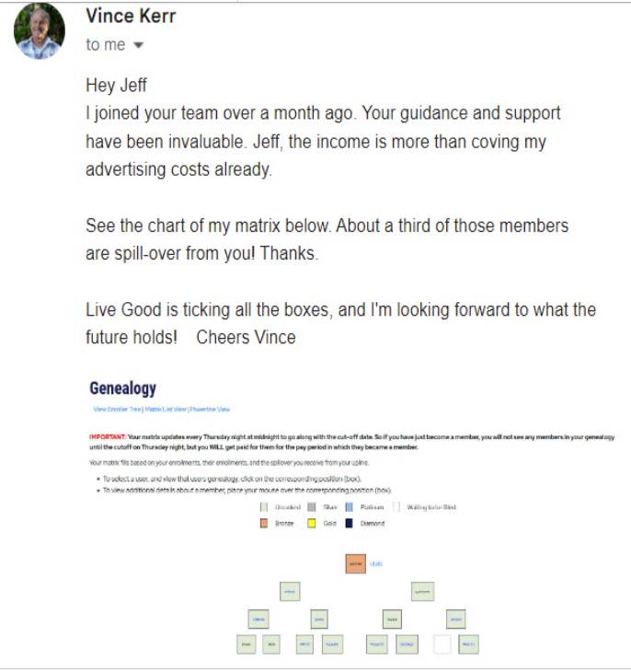Select the left member box directly under root
Screen dimensions: 631x672
[x=289, y=591]
